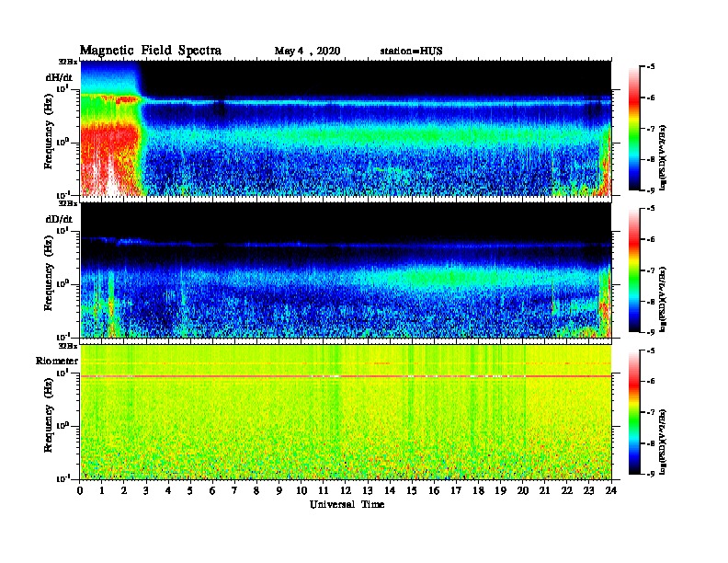Click the "0" hour tick label
Viewport: 728px width, 563px height.
pos(80,491)
